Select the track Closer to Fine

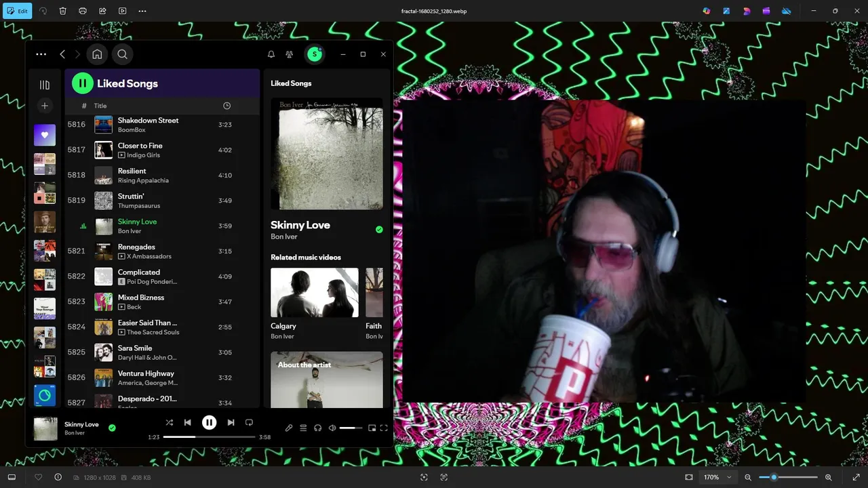(x=162, y=150)
